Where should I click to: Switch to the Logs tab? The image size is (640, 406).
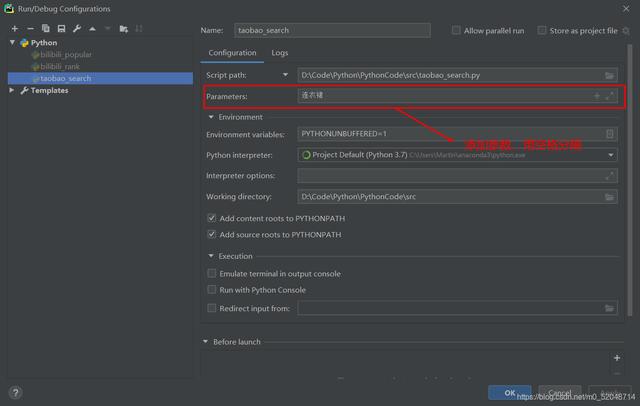[x=280, y=53]
